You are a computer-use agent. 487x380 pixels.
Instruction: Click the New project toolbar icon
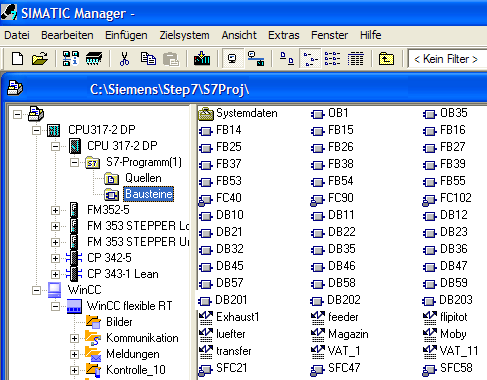click(x=17, y=59)
